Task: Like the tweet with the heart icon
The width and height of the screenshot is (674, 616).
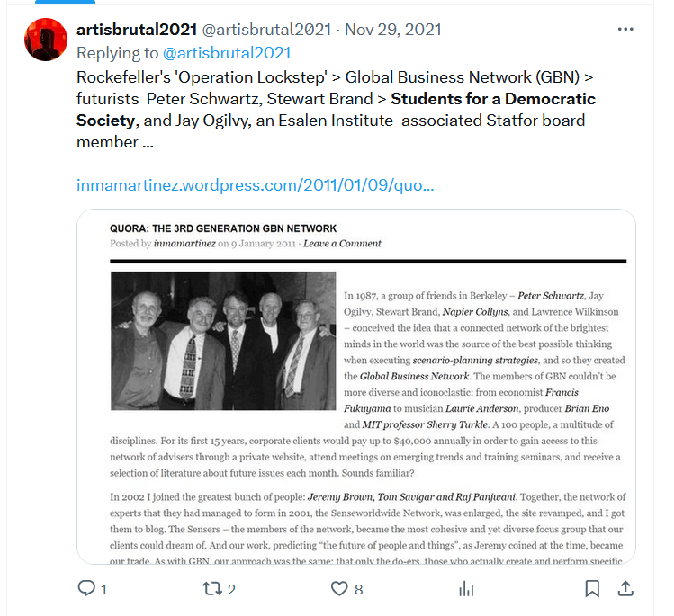Action: tap(339, 588)
